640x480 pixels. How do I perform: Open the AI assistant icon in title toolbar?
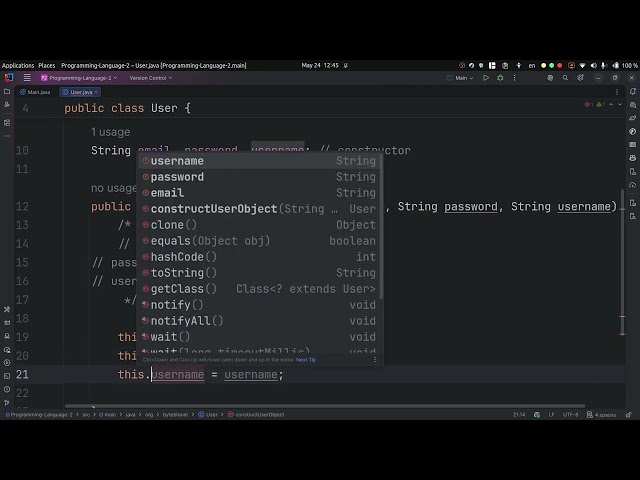point(550,78)
